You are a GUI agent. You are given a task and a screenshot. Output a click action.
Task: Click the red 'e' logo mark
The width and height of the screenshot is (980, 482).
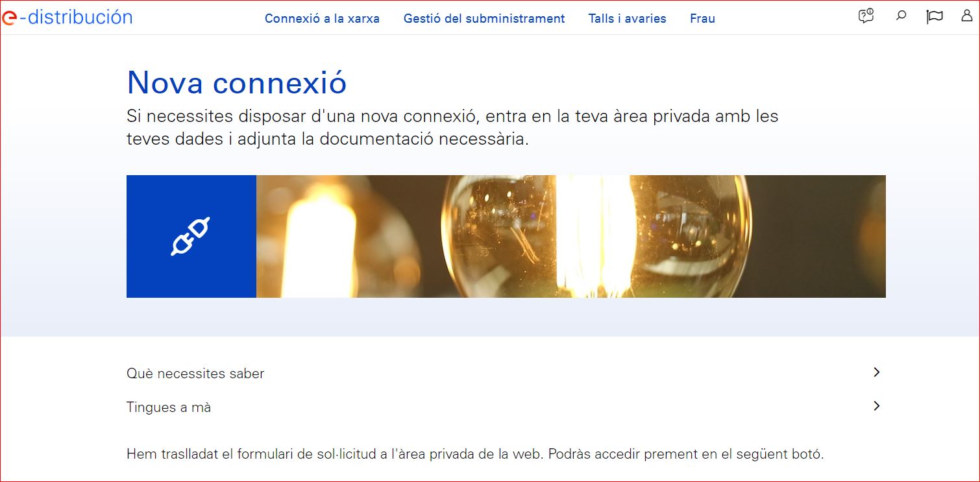tap(8, 18)
